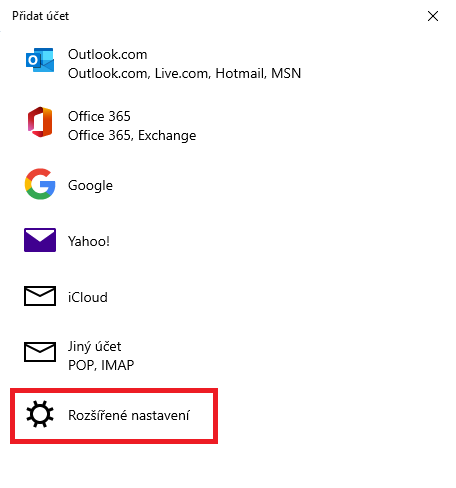Click the iCloud envelope icon
Screen dimensions: 456x488
(40, 296)
